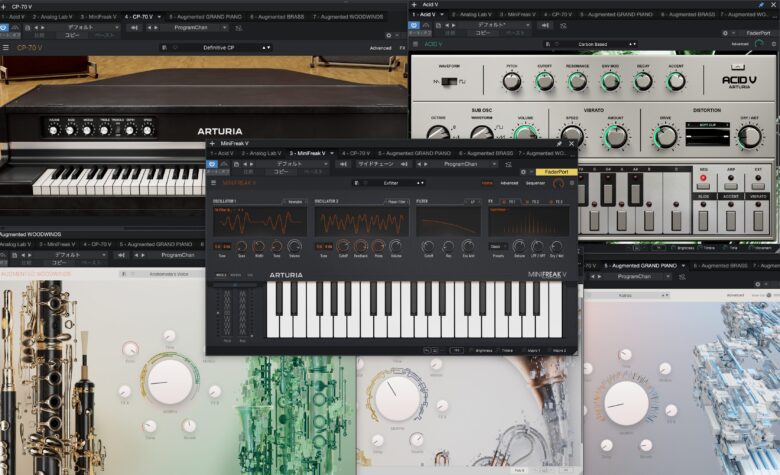Image resolution: width=780 pixels, height=475 pixels.
Task: Click the Definitive CP preset name in CP-70 V
Action: click(219, 48)
